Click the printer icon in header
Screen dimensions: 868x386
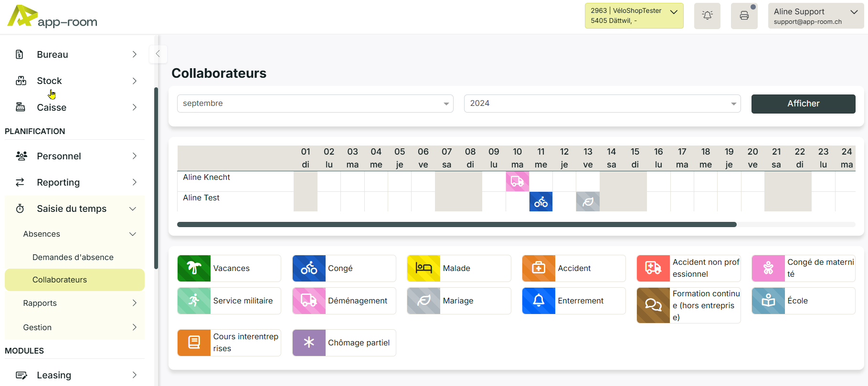[x=744, y=16]
